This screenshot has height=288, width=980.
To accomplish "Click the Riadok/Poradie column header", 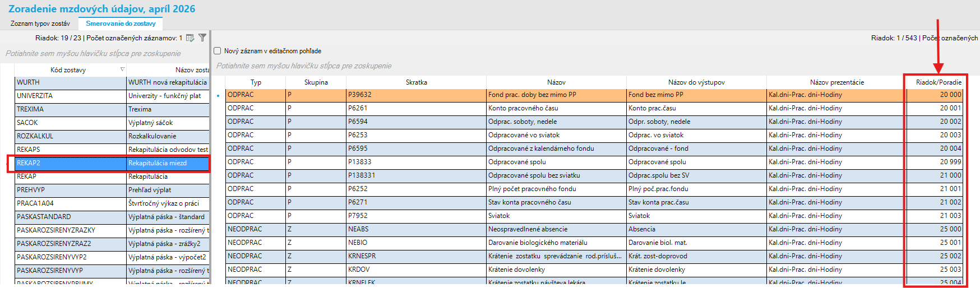I will click(935, 82).
